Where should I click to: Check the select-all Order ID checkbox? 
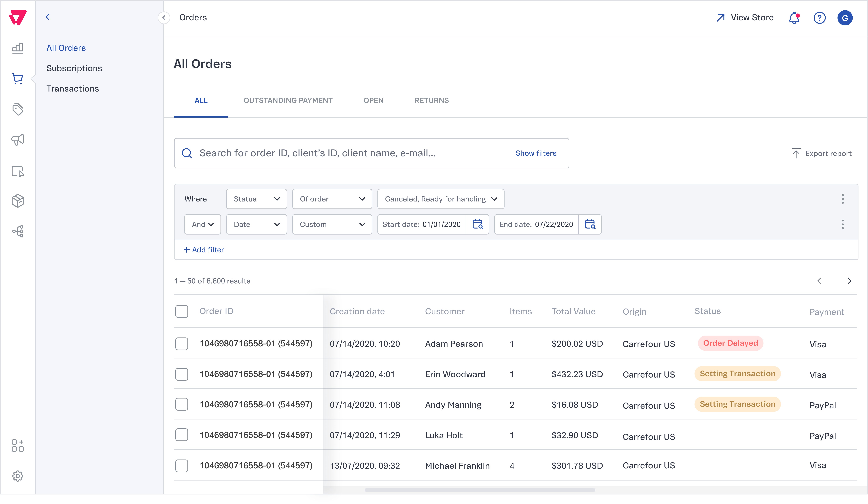tap(182, 311)
